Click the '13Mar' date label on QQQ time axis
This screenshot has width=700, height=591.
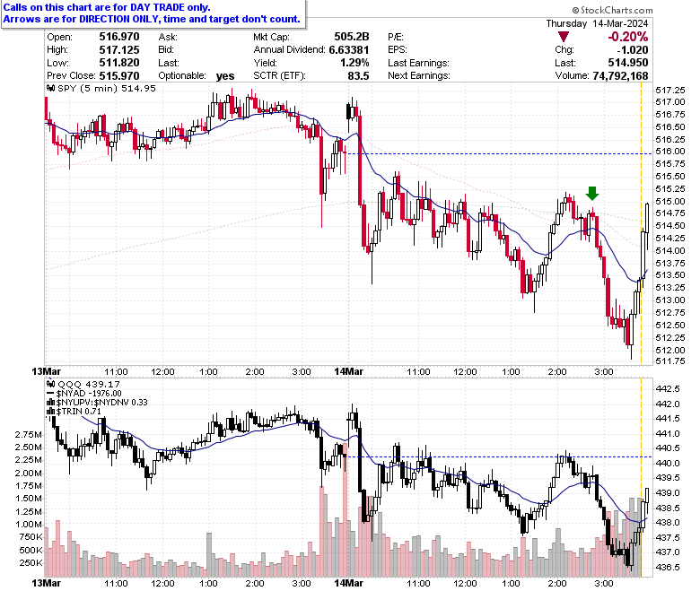pos(47,583)
